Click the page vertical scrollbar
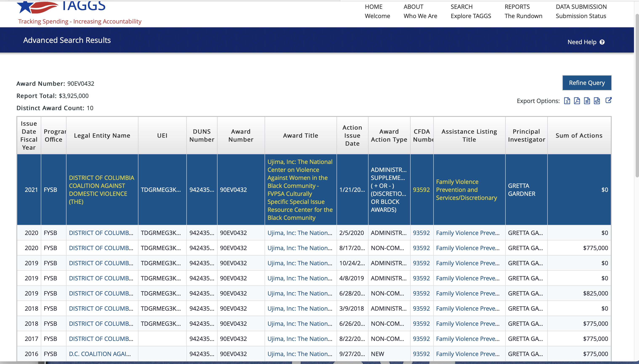This screenshot has width=639, height=364. (x=637, y=95)
